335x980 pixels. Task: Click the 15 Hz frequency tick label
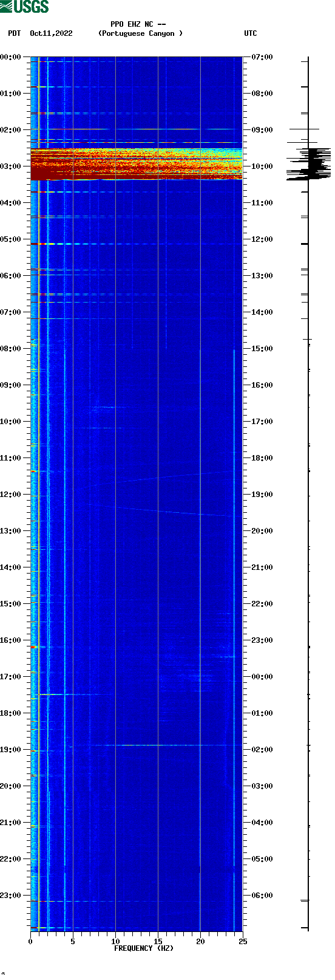pos(158,942)
